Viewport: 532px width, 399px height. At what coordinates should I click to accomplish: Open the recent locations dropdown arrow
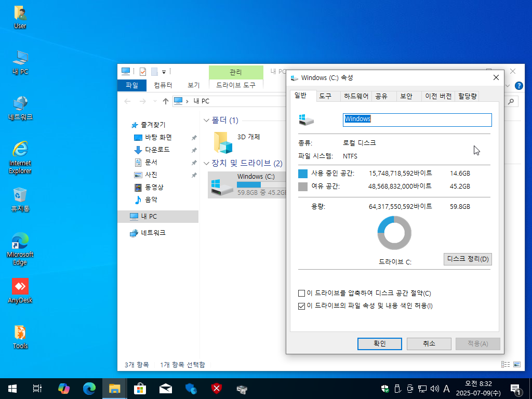click(155, 101)
